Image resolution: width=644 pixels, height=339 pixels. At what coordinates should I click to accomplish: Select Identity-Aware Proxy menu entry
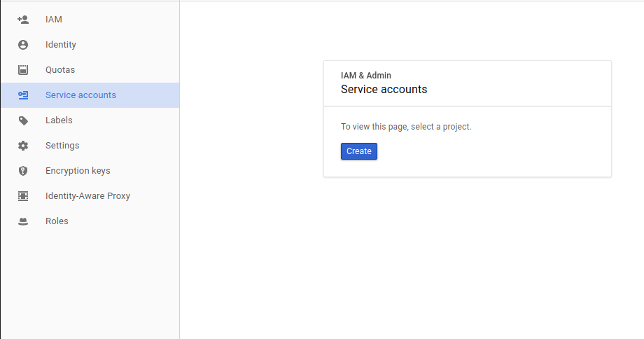click(x=90, y=196)
